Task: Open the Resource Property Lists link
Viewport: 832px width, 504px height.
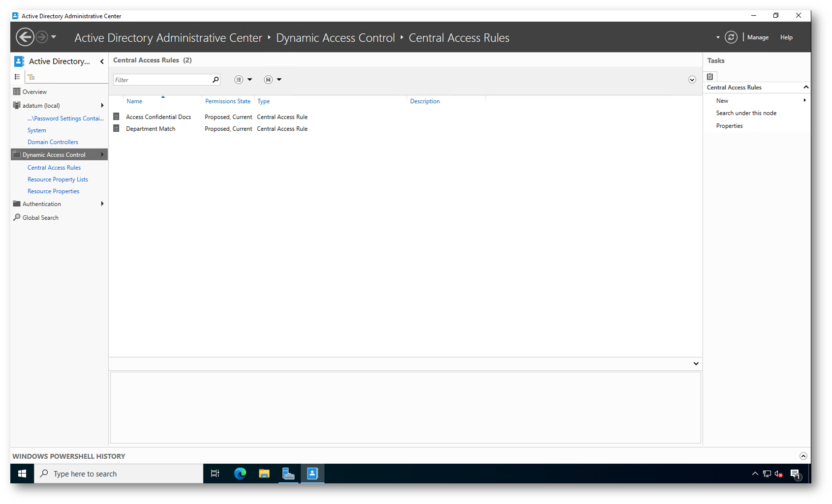Action: click(x=58, y=179)
